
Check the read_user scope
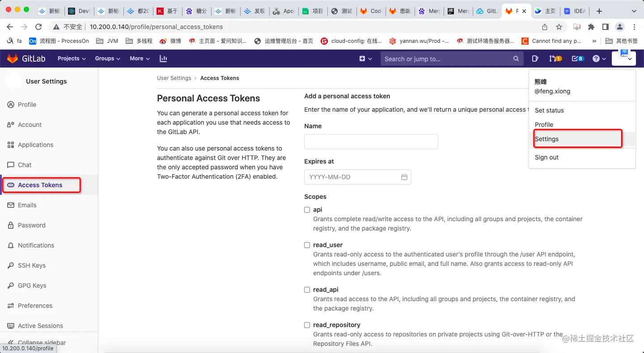tap(307, 245)
